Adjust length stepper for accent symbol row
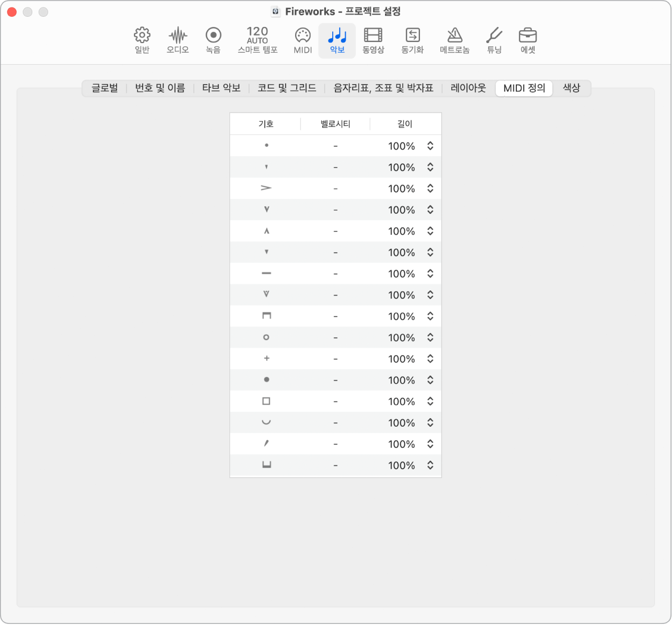 coord(430,189)
